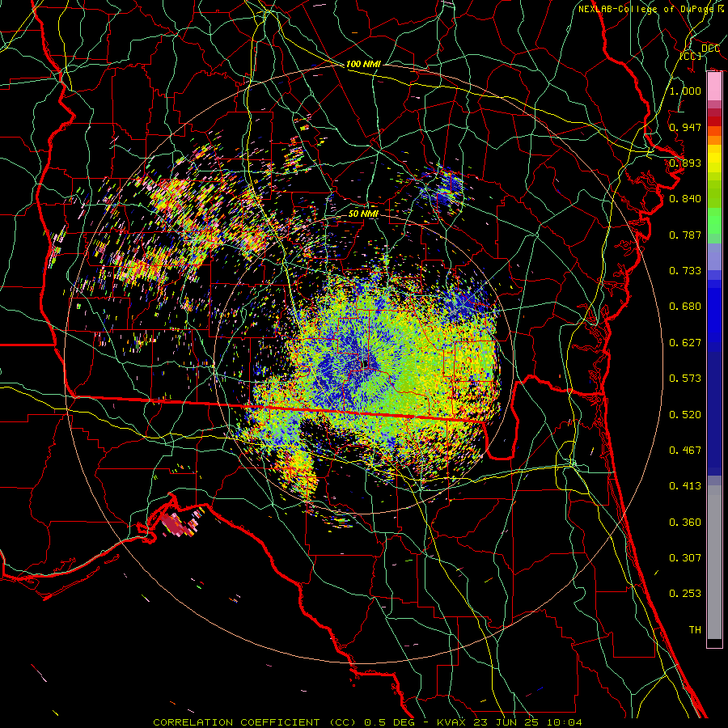Pick the orange swatch in the color bar

coord(714,140)
